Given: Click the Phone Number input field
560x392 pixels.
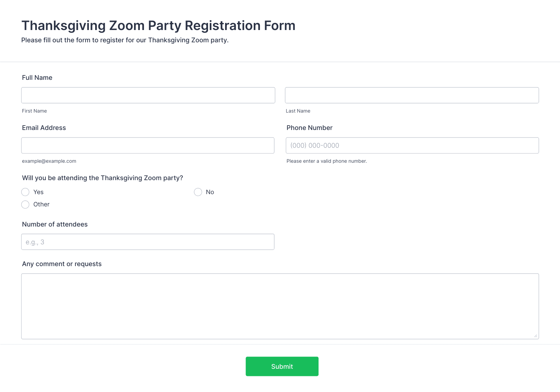Looking at the screenshot, I should coord(412,145).
